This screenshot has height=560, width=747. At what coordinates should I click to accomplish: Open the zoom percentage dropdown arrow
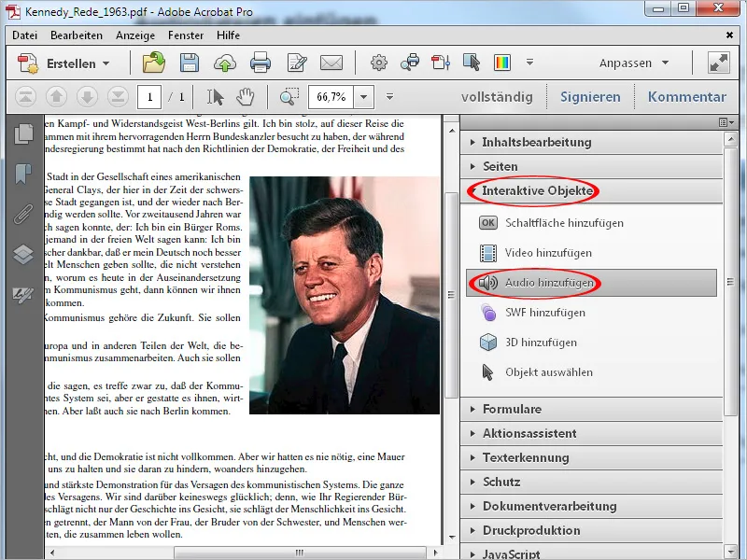coord(363,97)
